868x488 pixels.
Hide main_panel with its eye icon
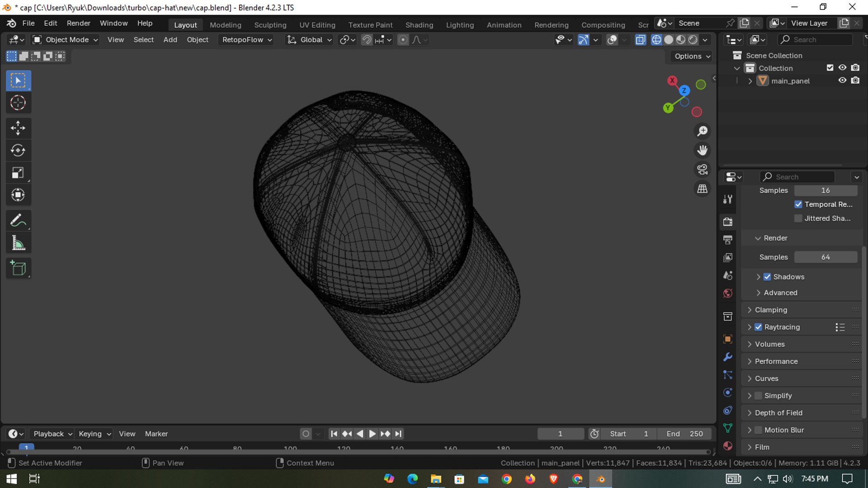click(x=842, y=81)
